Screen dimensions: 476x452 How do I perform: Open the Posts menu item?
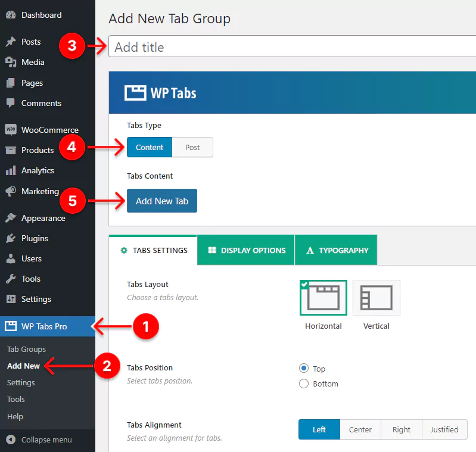48,42
